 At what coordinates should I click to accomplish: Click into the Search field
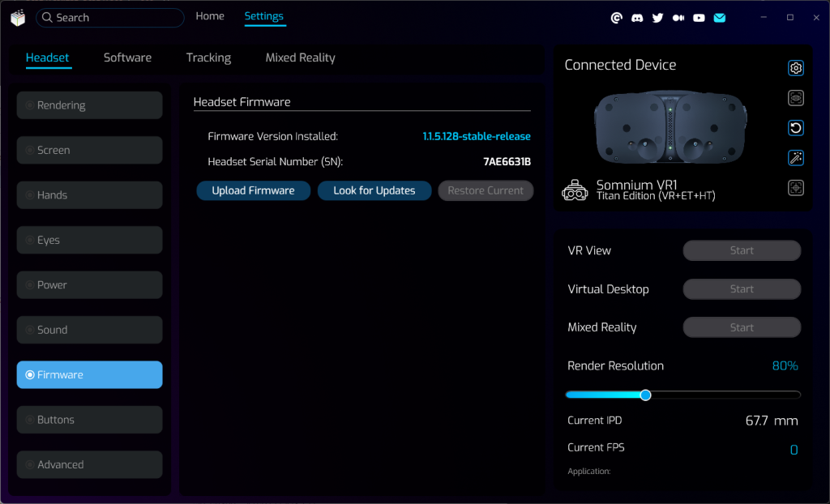[x=113, y=18]
